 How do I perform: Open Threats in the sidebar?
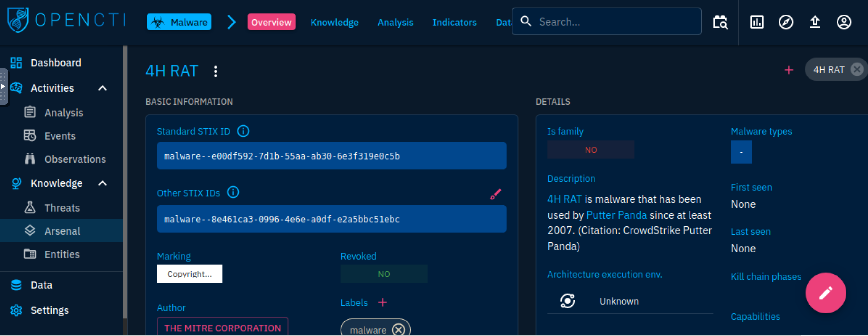pyautogui.click(x=62, y=208)
